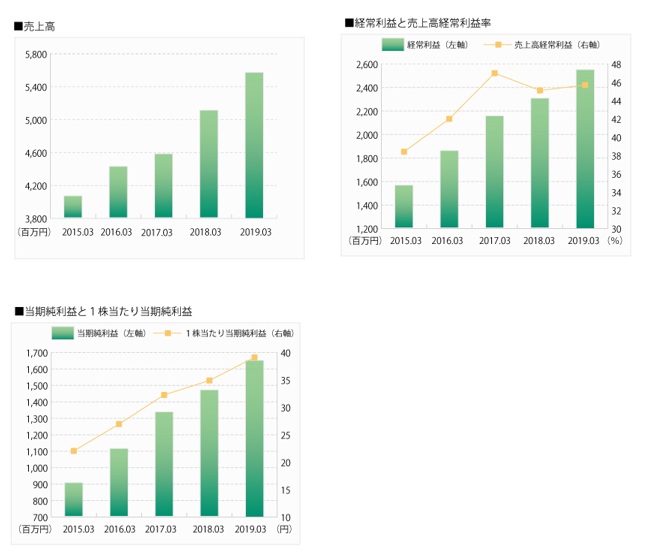Click the 2018.03 利益率 line marker

(x=540, y=90)
